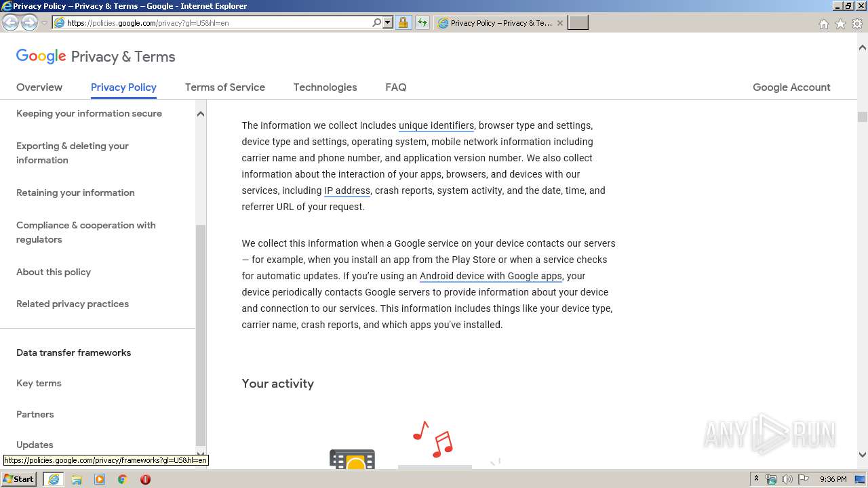The width and height of the screenshot is (868, 488).
Task: Jump to About this policy
Action: click(54, 272)
